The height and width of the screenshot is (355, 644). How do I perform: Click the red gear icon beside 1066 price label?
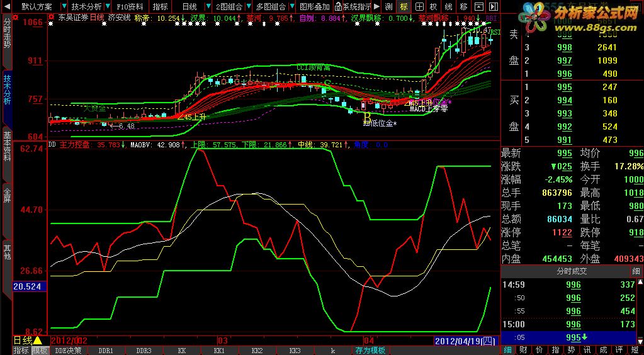(x=15, y=18)
